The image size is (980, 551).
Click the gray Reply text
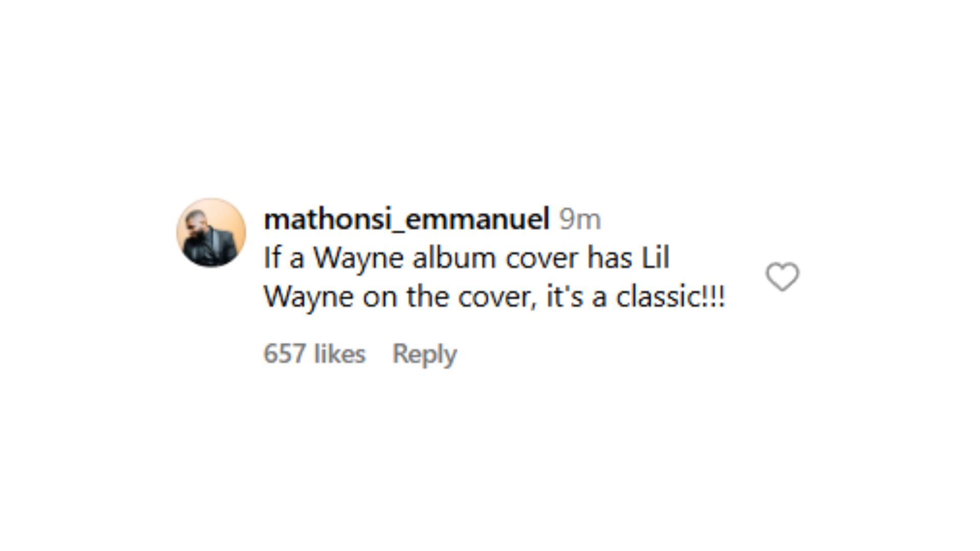point(424,354)
